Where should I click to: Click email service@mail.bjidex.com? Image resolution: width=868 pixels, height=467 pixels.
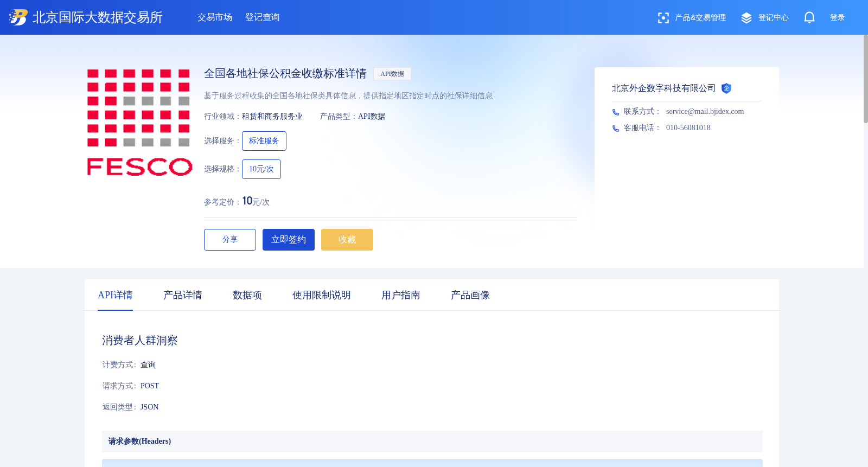click(x=705, y=112)
